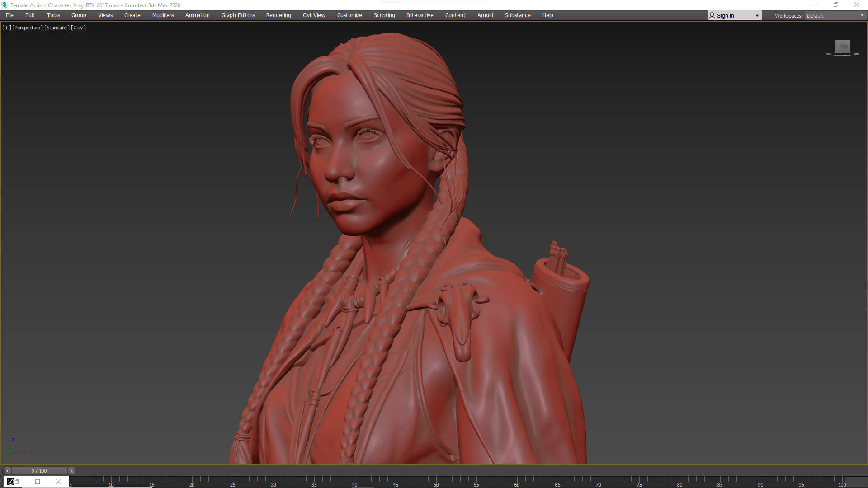Open the Content menu
This screenshot has width=868, height=488.
(455, 15)
